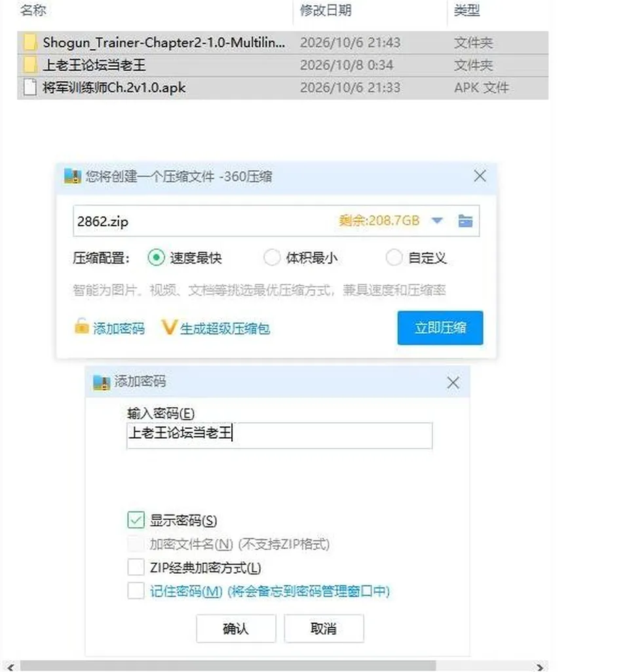Select the 上老王论坛当老王 folder name in file list
629x672 pixels.
[94, 65]
